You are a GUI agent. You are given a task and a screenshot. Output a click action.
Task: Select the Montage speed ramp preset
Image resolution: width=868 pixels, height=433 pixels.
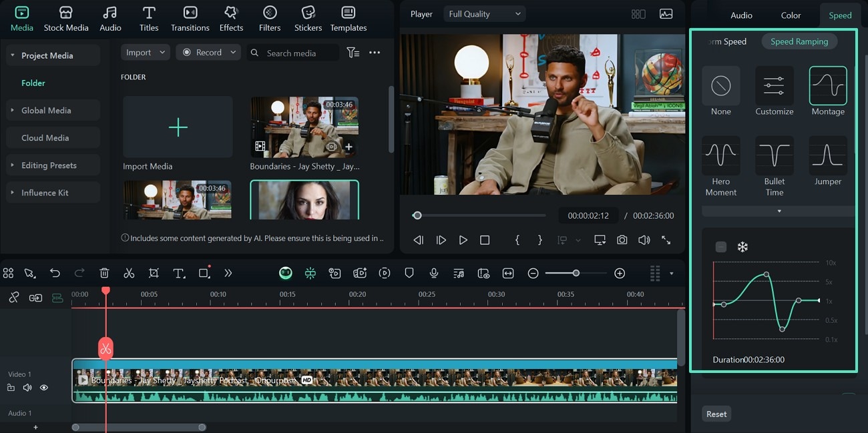point(827,86)
